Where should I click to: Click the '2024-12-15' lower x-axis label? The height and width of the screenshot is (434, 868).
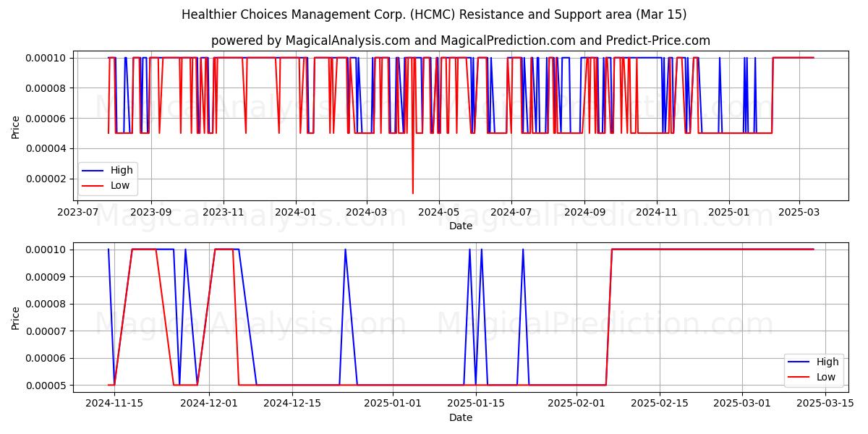292,404
